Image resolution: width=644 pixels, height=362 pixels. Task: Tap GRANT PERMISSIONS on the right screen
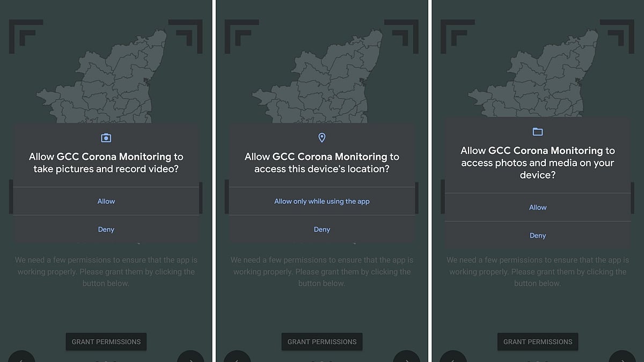(538, 342)
